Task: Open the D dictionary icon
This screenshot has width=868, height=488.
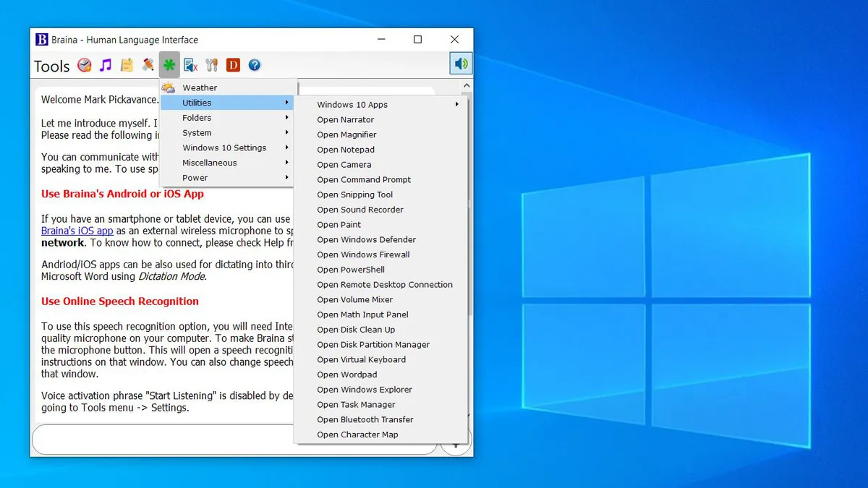Action: 232,65
